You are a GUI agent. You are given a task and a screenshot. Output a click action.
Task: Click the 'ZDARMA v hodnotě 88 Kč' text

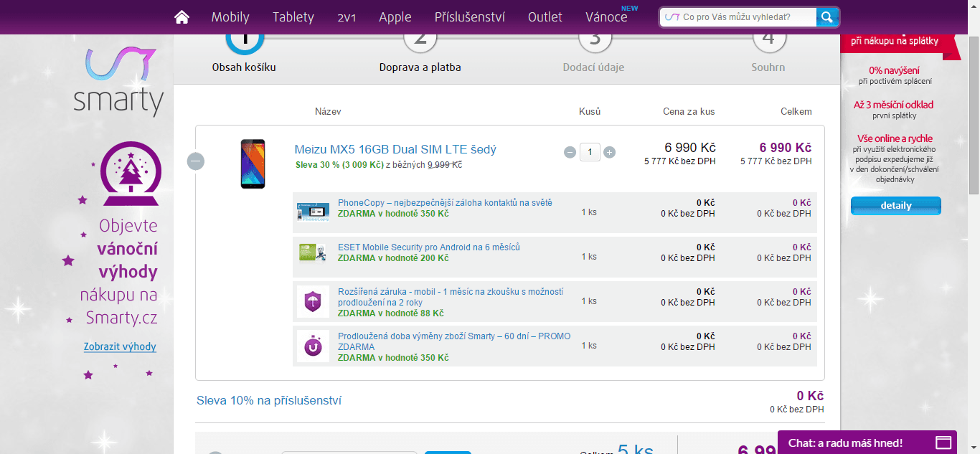[391, 313]
